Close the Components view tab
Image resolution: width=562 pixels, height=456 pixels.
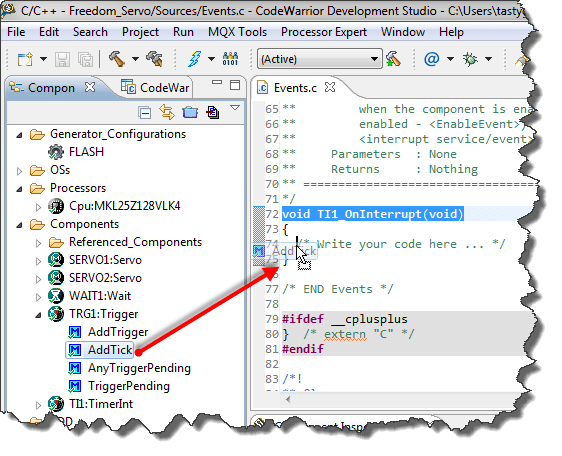(90, 87)
